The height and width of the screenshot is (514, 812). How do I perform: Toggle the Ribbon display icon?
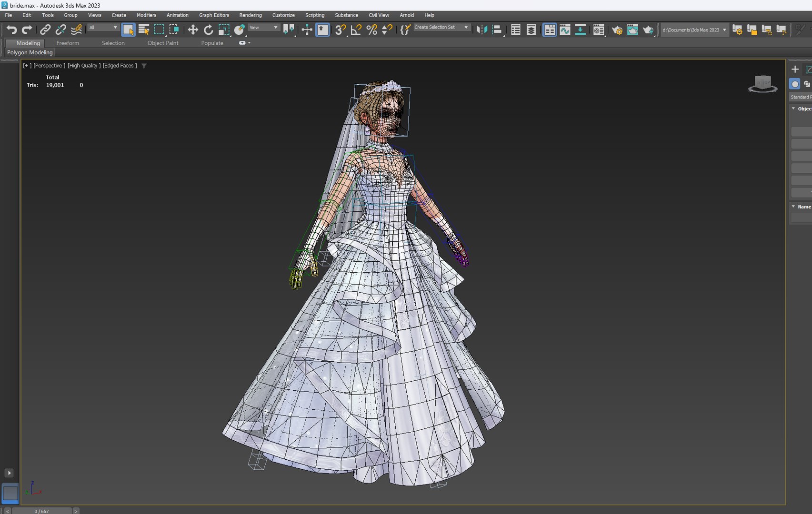click(x=550, y=30)
